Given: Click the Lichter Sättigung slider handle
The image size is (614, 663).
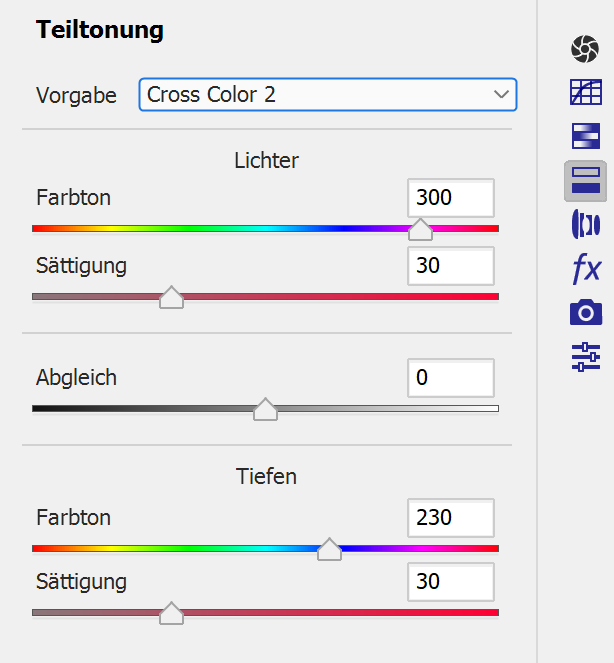Looking at the screenshot, I should tap(172, 297).
